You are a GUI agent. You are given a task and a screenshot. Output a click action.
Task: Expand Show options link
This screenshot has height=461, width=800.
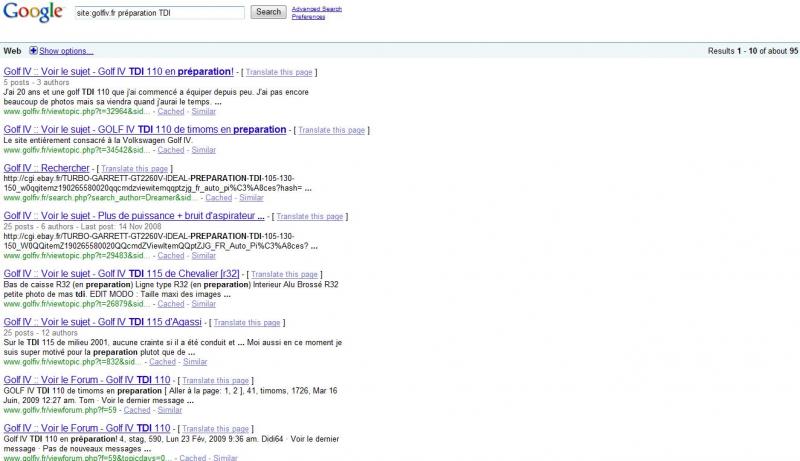pos(66,51)
